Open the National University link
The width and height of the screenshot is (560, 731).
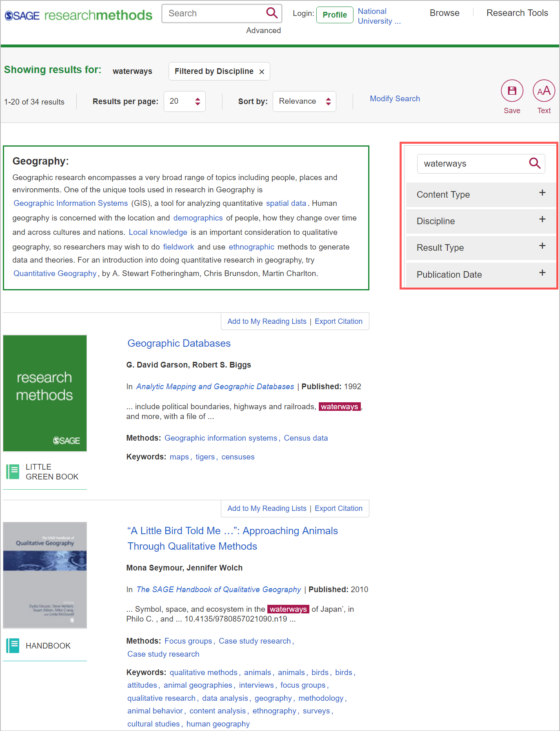click(379, 16)
